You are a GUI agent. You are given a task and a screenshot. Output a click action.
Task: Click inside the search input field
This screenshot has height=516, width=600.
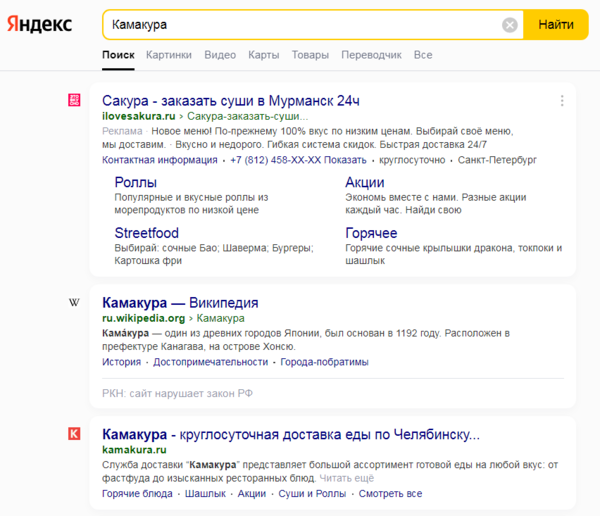(300, 24)
